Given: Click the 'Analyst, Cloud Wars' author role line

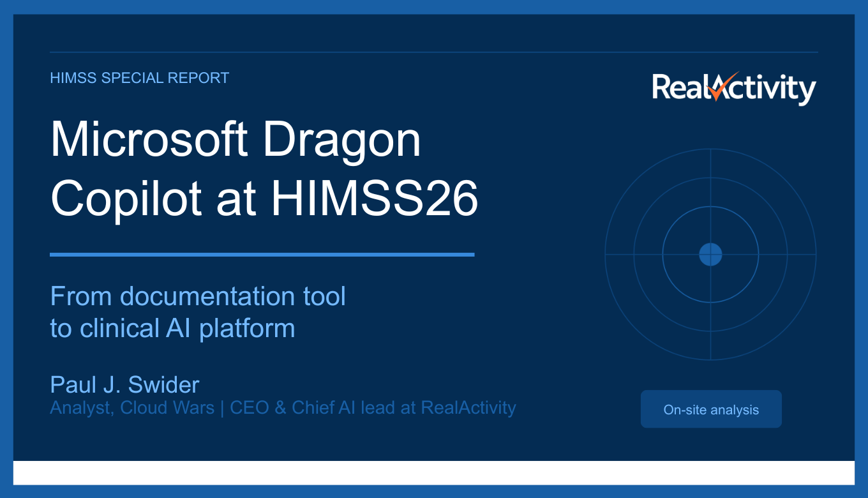Looking at the screenshot, I should point(283,407).
